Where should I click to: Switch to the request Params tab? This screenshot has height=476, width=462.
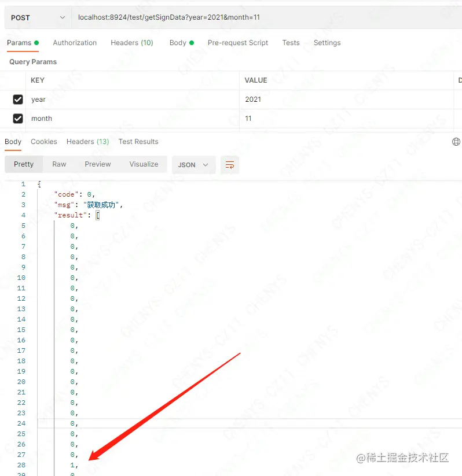coord(23,43)
